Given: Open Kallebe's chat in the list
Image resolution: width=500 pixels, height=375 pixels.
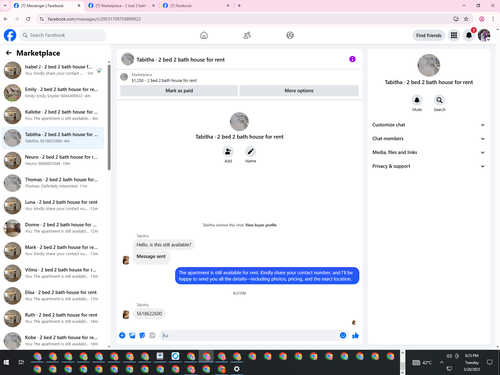Looking at the screenshot, I should (53, 115).
